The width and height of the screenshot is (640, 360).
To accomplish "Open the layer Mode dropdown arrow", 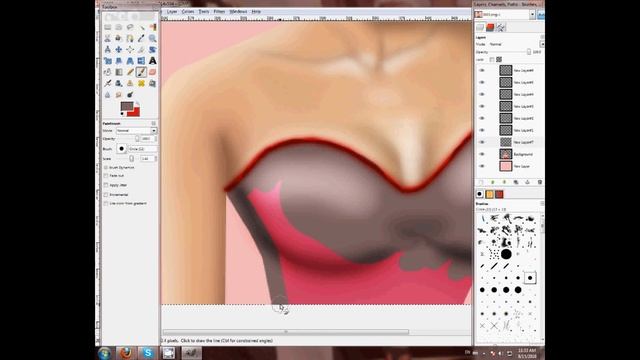I will [542, 44].
